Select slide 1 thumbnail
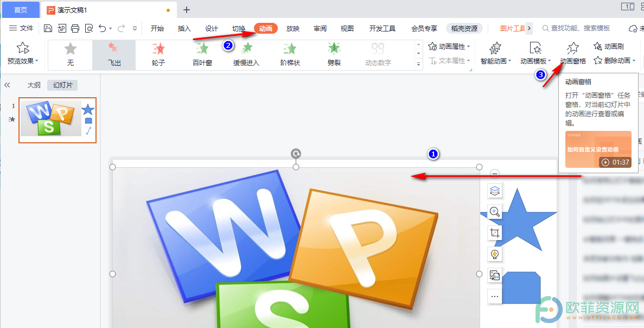 pyautogui.click(x=58, y=120)
